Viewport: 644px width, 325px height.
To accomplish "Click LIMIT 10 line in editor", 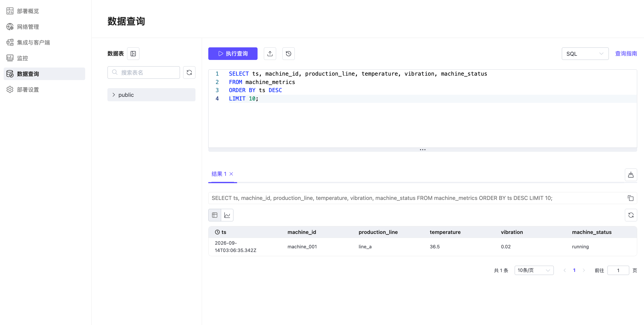I will click(x=244, y=99).
